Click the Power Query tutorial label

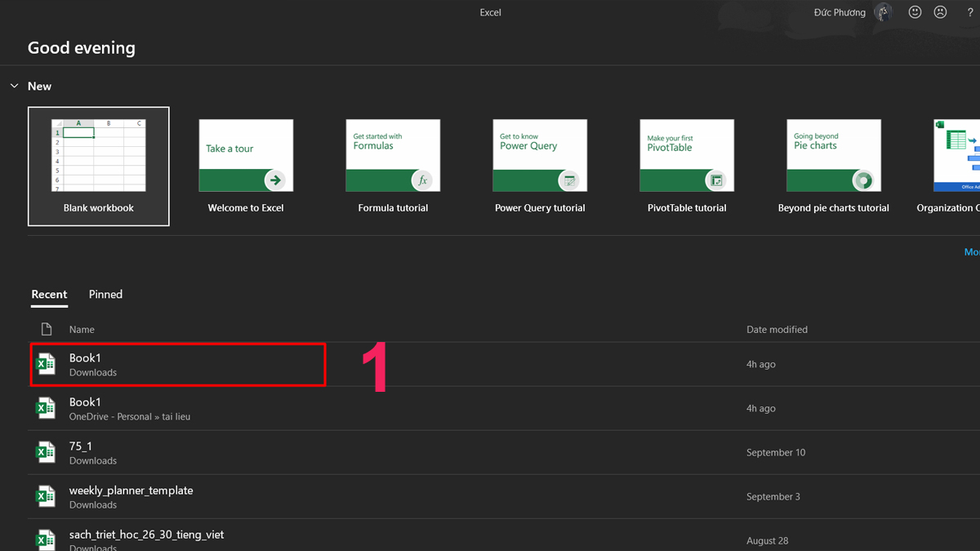pos(540,208)
